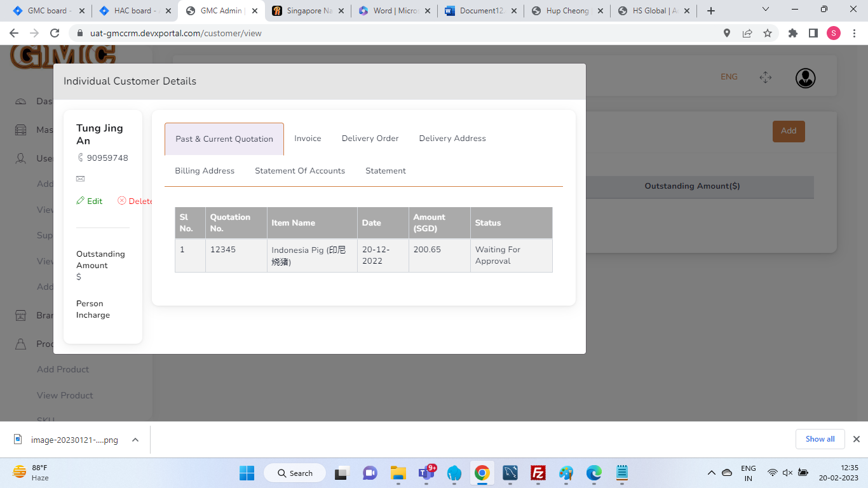Click the bookmark star icon in address bar
868x488 pixels.
coord(768,33)
